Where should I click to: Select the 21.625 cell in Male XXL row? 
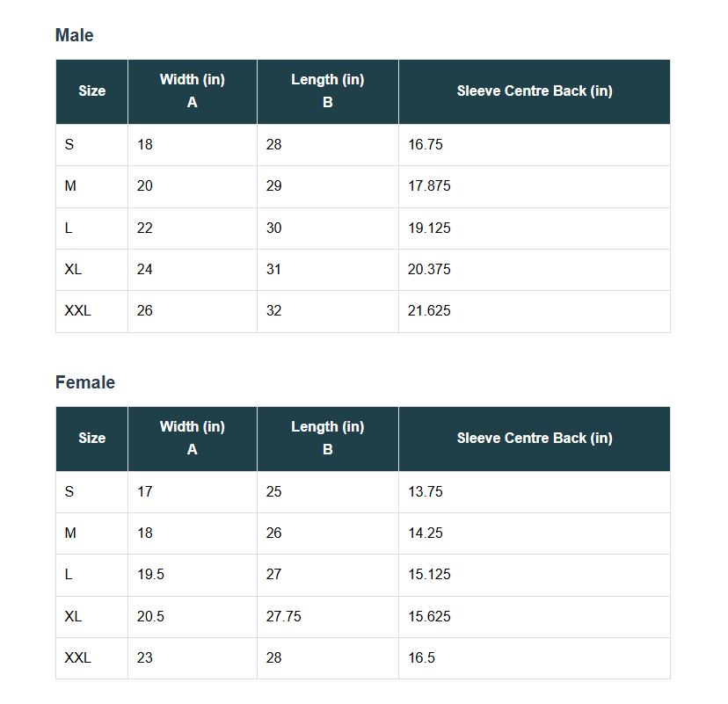[429, 310]
